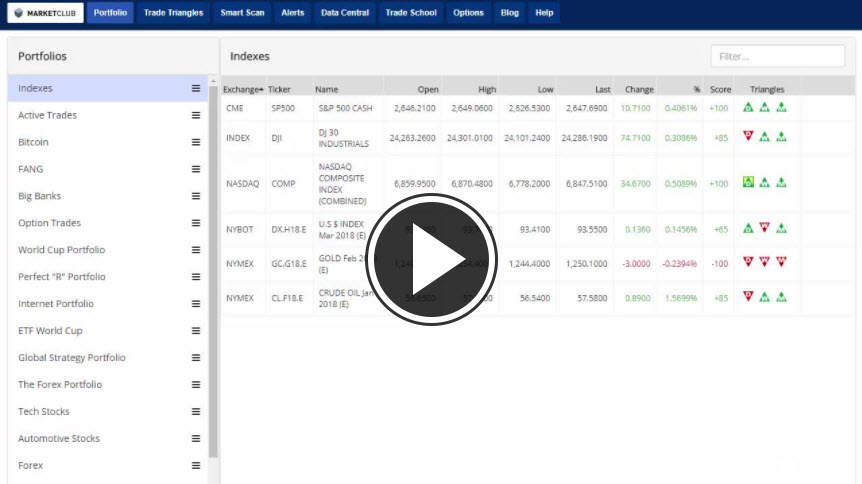862x484 pixels.
Task: Click the portfolios list scrollbar
Action: click(213, 272)
